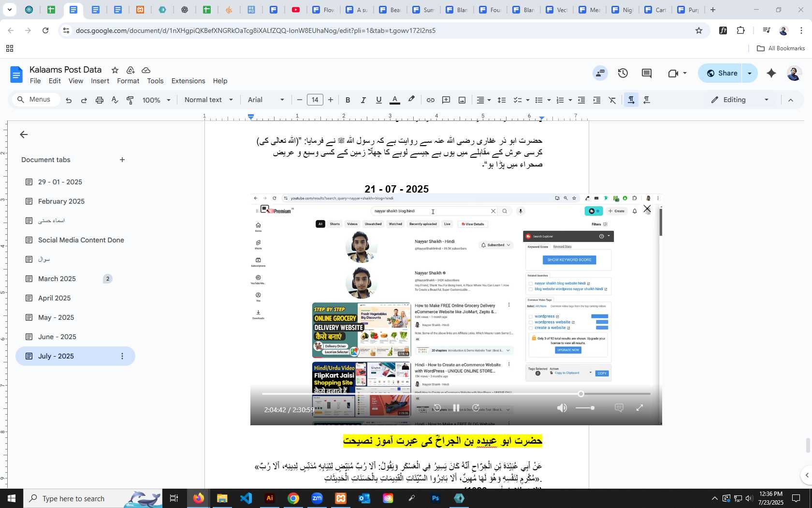Open version history clock icon
812x508 pixels.
(623, 74)
